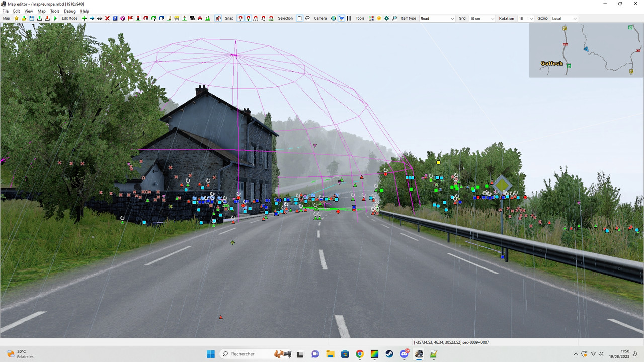Click the gray double-arrow node tool

point(100,18)
